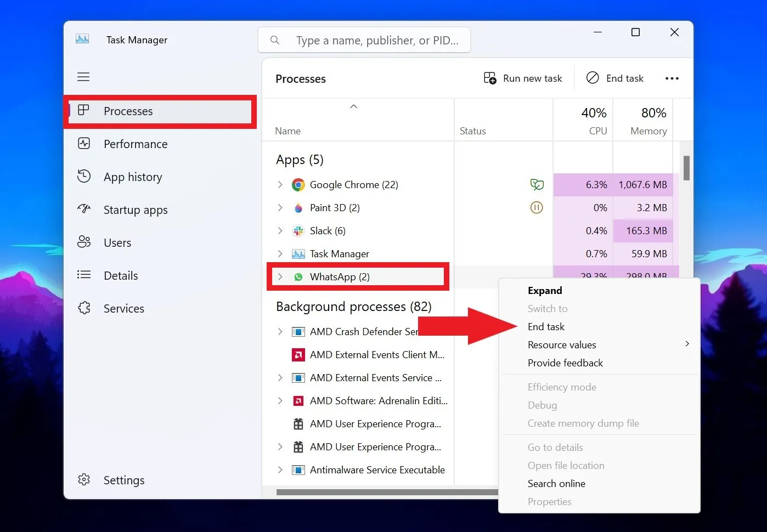This screenshot has width=767, height=532.
Task: Open the Resource values submenu
Action: pos(599,344)
